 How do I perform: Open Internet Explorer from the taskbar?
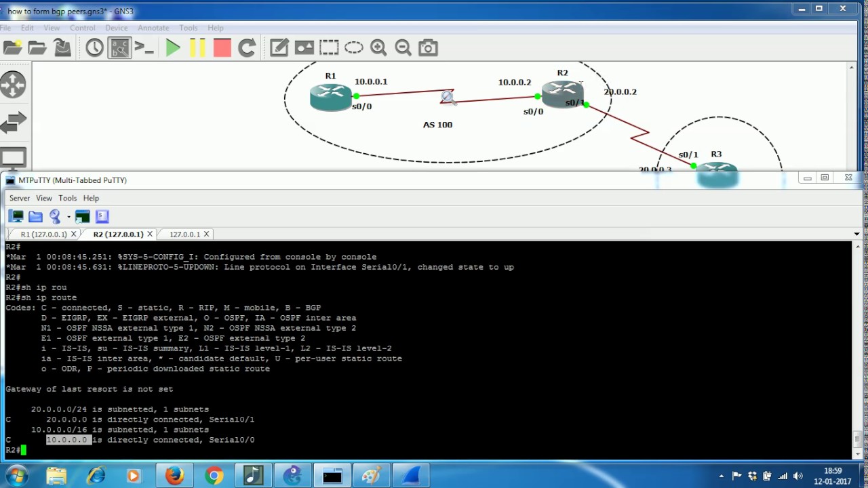coord(96,476)
